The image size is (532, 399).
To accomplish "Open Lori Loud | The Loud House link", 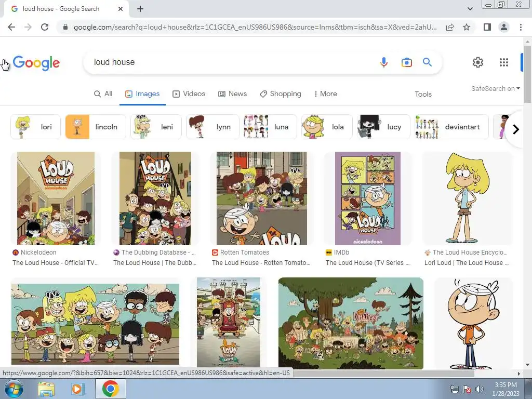I will pos(467,263).
